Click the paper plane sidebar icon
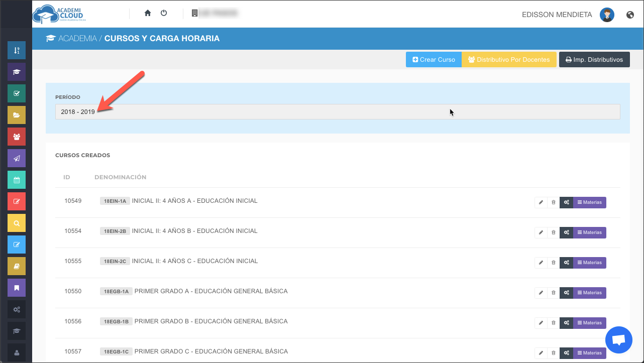The height and width of the screenshot is (363, 644). click(17, 158)
